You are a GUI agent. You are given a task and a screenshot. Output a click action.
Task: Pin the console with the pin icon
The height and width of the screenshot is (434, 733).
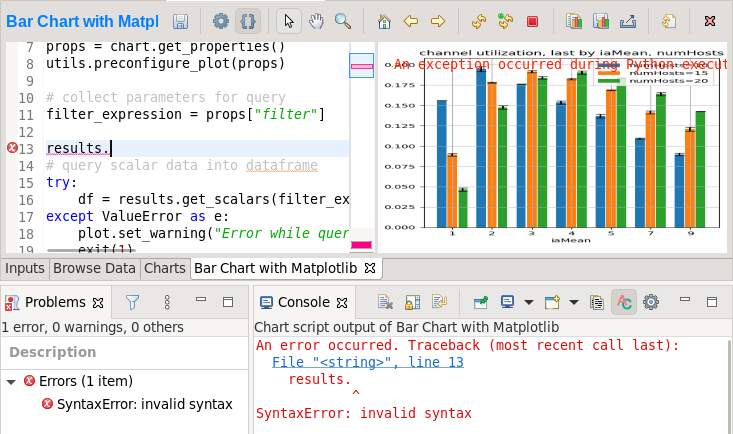coord(481,302)
